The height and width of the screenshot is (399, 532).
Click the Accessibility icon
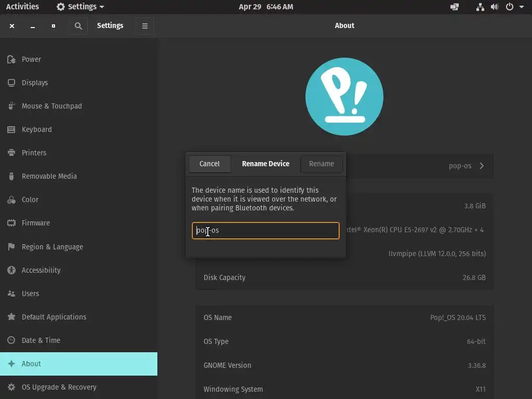pos(11,270)
